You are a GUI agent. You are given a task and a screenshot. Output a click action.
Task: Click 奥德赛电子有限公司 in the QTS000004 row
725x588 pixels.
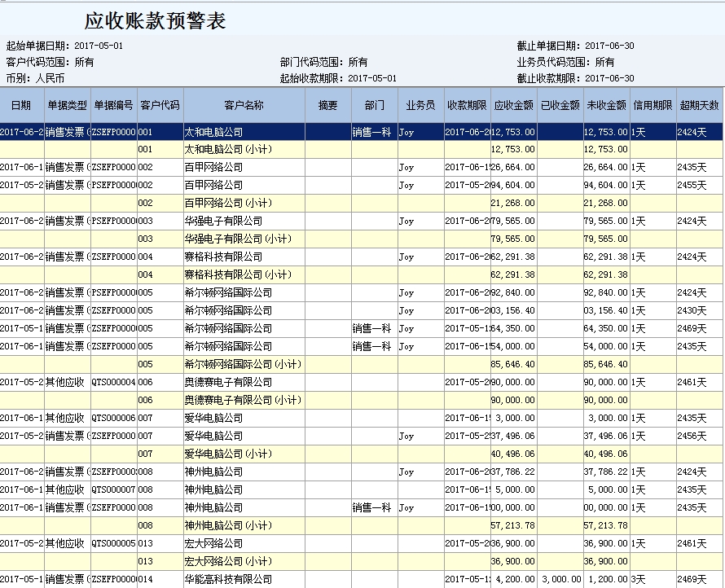pos(244,382)
